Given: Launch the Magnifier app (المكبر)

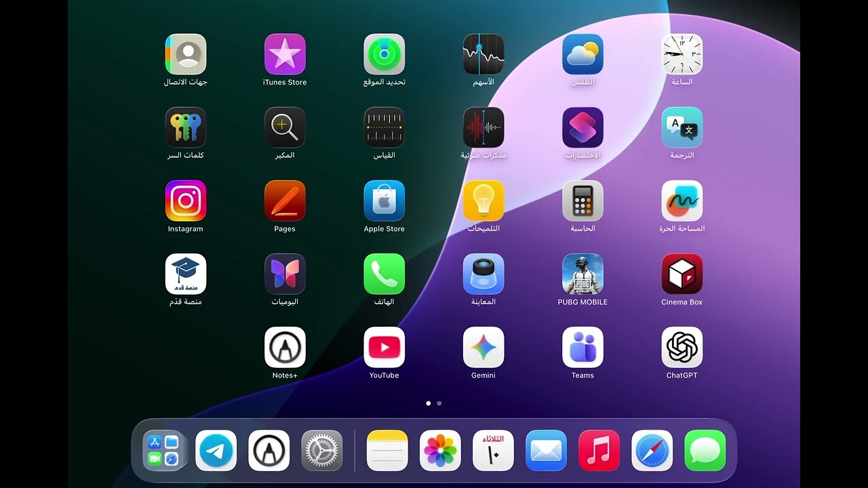Looking at the screenshot, I should (x=285, y=127).
